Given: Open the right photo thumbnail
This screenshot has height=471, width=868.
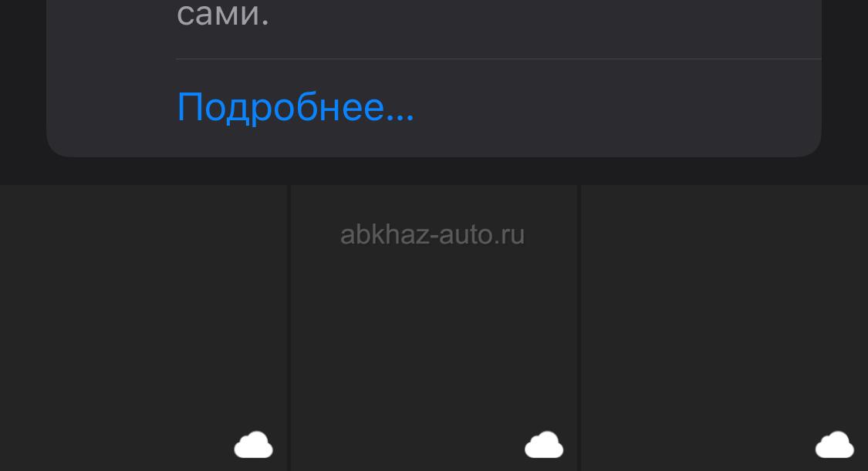Looking at the screenshot, I should [x=724, y=328].
